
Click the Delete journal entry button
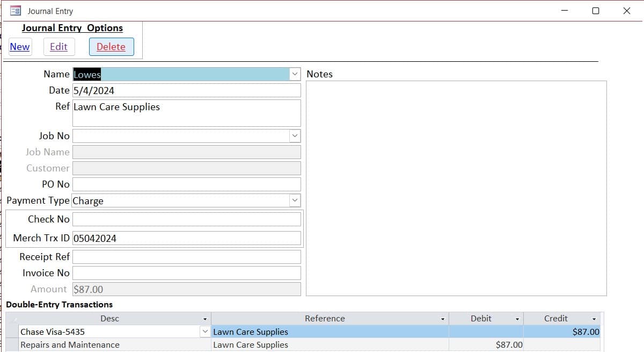(111, 47)
